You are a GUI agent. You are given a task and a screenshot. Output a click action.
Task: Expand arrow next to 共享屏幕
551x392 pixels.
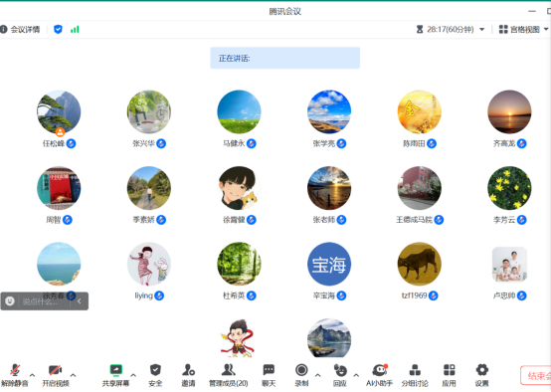[133, 375]
